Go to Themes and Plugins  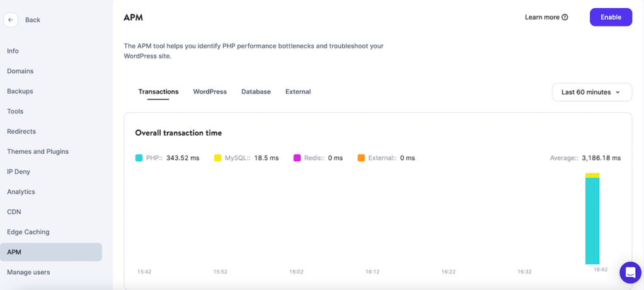pyautogui.click(x=38, y=151)
